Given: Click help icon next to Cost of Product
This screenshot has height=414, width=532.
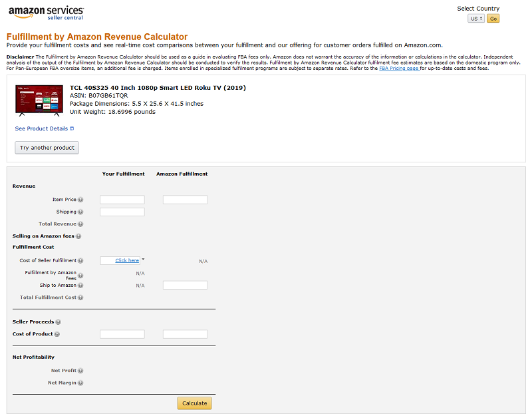Looking at the screenshot, I should pyautogui.click(x=57, y=334).
